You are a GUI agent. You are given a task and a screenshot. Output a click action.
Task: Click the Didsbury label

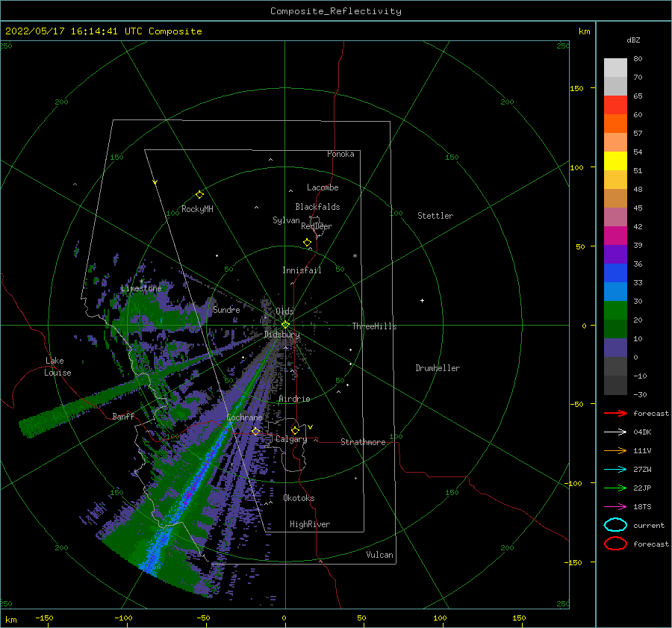point(282,335)
